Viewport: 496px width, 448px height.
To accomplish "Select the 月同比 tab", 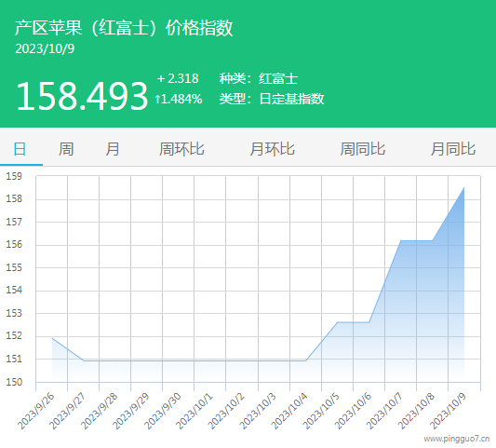I will (x=453, y=149).
